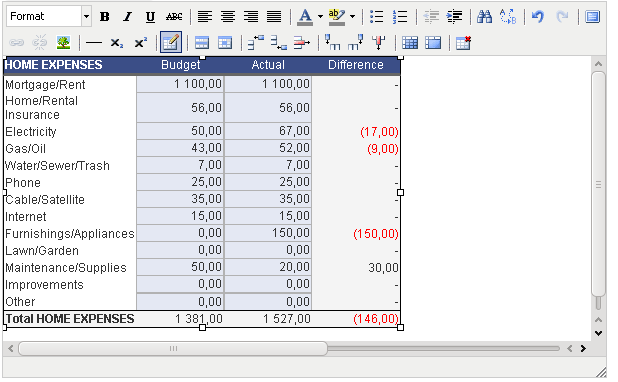Apply the text highlight color
The image size is (618, 382).
coord(337,17)
